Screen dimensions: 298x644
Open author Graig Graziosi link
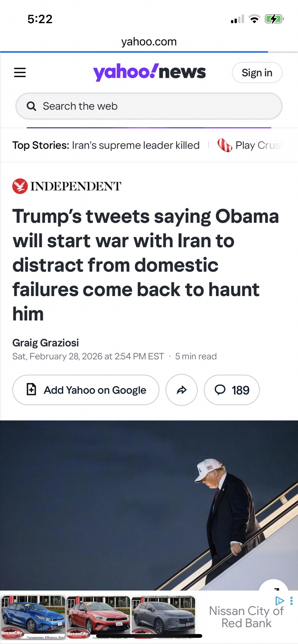tap(45, 343)
